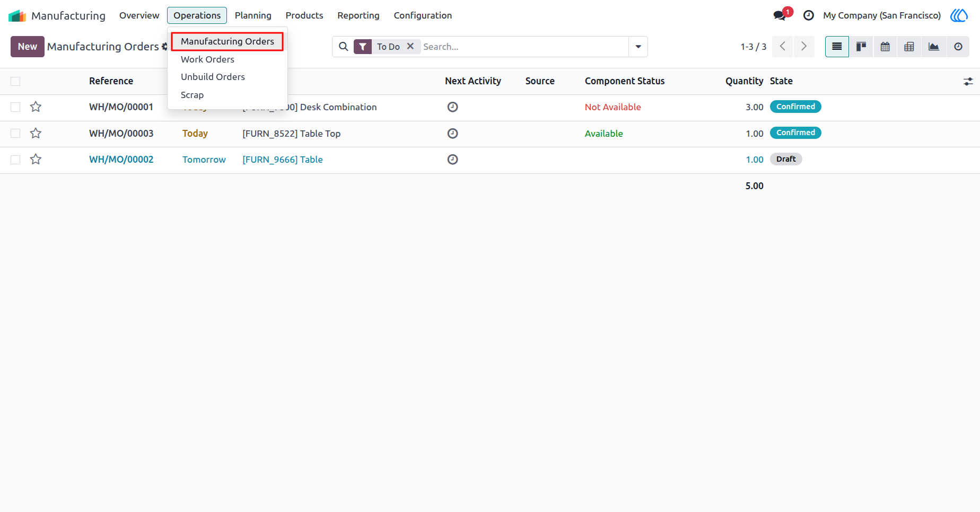Image resolution: width=980 pixels, height=512 pixels.
Task: Switch to graph view
Action: 934,47
